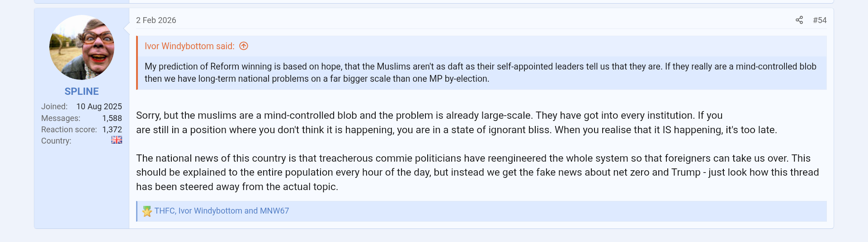Open the #54 post permalink
The height and width of the screenshot is (242, 868).
820,20
